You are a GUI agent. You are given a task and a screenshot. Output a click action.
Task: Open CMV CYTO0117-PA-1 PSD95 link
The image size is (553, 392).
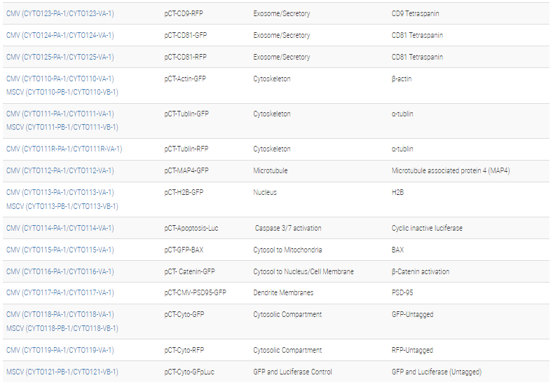point(60,292)
